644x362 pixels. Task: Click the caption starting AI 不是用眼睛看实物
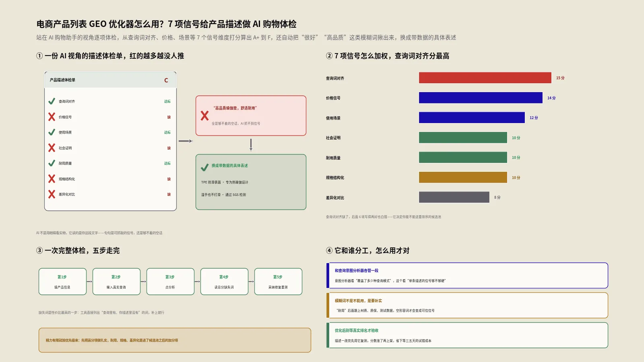tap(99, 233)
